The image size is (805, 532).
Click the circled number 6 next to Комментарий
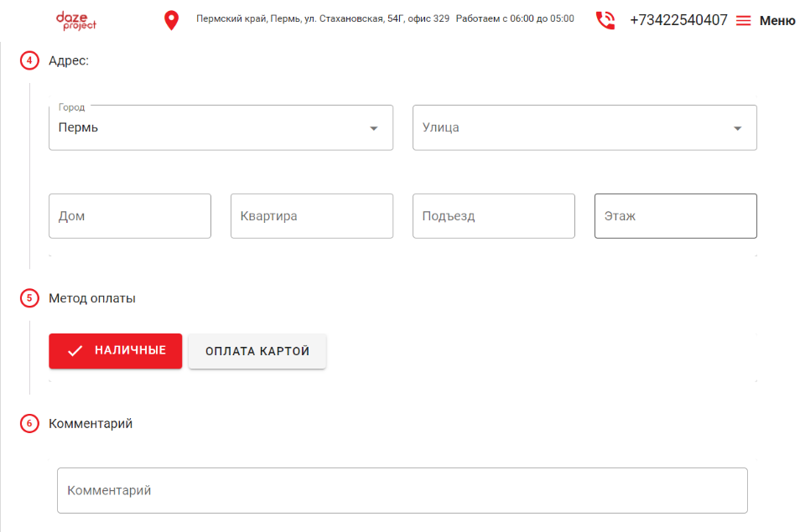pos(30,423)
